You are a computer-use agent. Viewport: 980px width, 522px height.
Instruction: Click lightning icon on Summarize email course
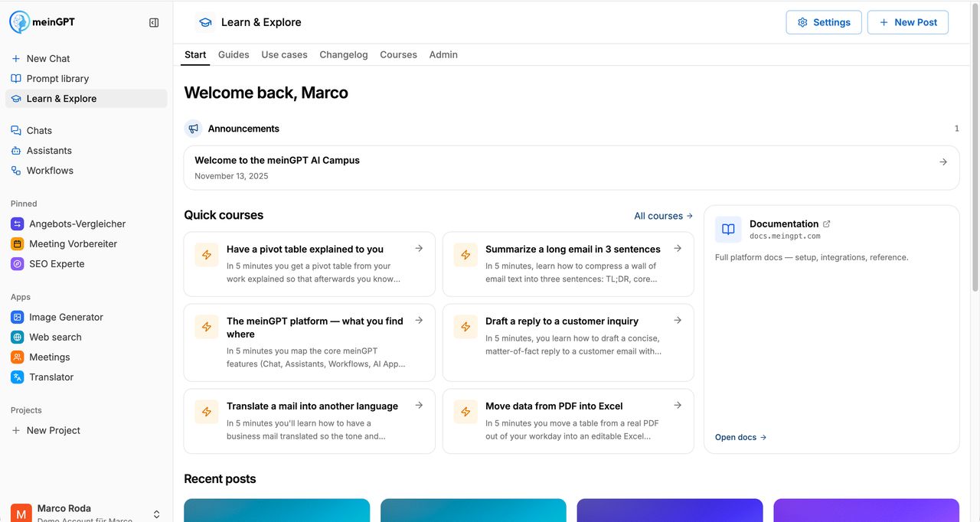click(x=465, y=255)
